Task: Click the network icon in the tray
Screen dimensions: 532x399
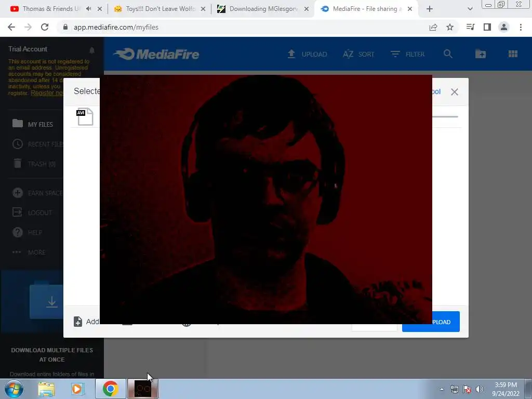Action: 454,389
